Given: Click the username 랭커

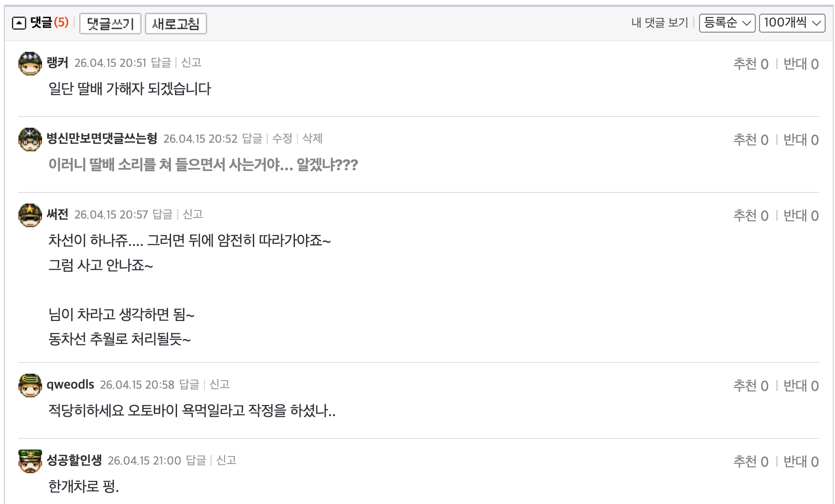Looking at the screenshot, I should click(x=57, y=63).
